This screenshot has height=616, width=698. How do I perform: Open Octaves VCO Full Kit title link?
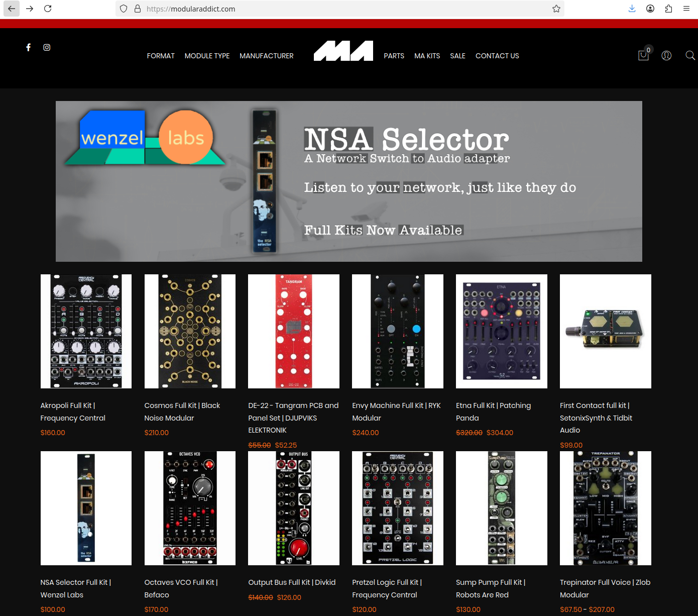click(x=181, y=588)
